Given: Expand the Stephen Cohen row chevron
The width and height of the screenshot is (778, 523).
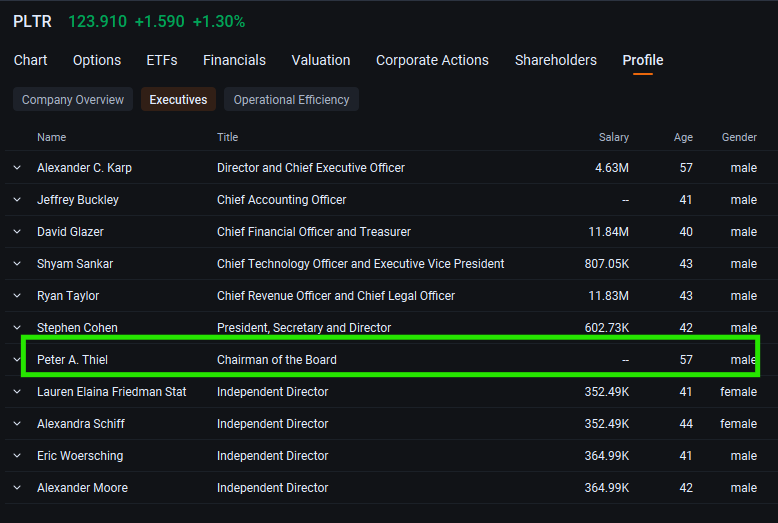Looking at the screenshot, I should 17,327.
